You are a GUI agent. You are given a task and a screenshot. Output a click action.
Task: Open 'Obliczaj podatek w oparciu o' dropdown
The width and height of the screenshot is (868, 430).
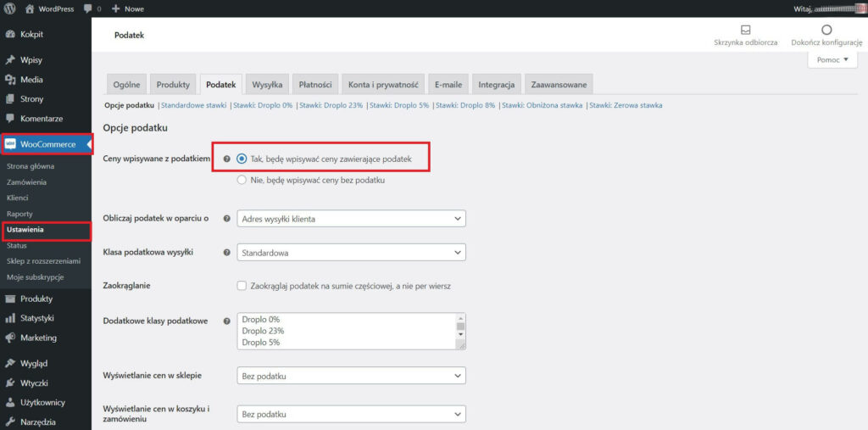pos(351,218)
